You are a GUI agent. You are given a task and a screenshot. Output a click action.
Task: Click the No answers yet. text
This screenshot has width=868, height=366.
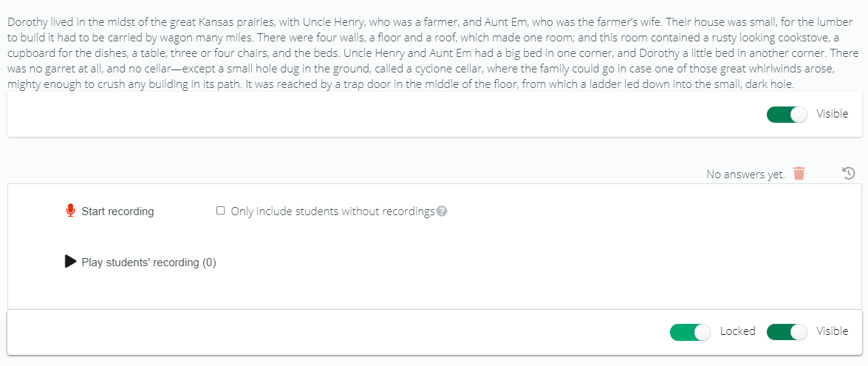745,174
